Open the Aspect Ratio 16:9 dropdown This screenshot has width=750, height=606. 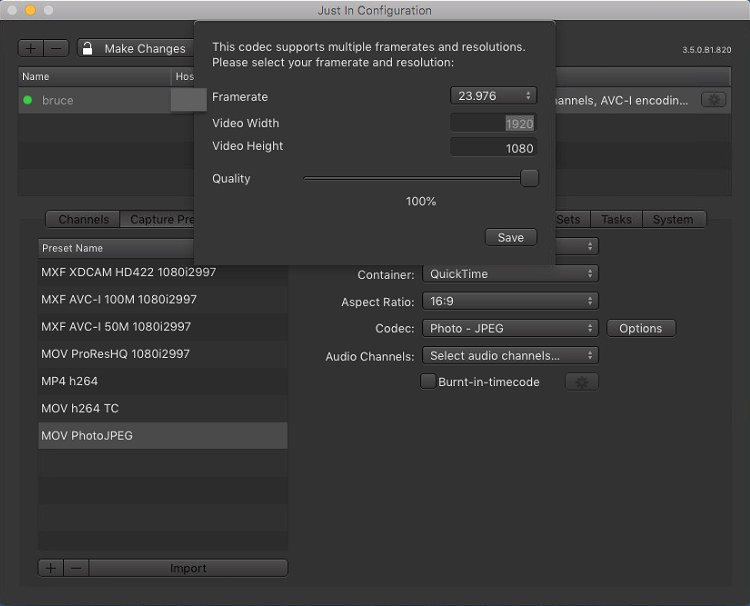point(510,301)
